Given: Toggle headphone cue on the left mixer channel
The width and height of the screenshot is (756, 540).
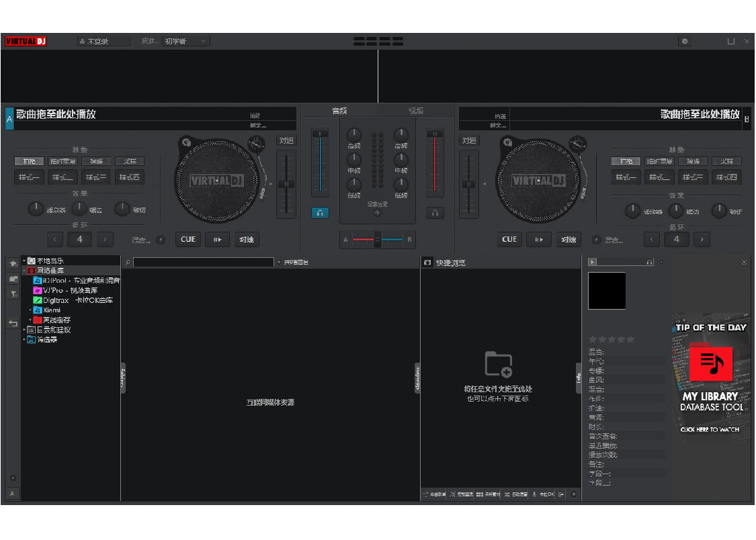Looking at the screenshot, I should 319,212.
